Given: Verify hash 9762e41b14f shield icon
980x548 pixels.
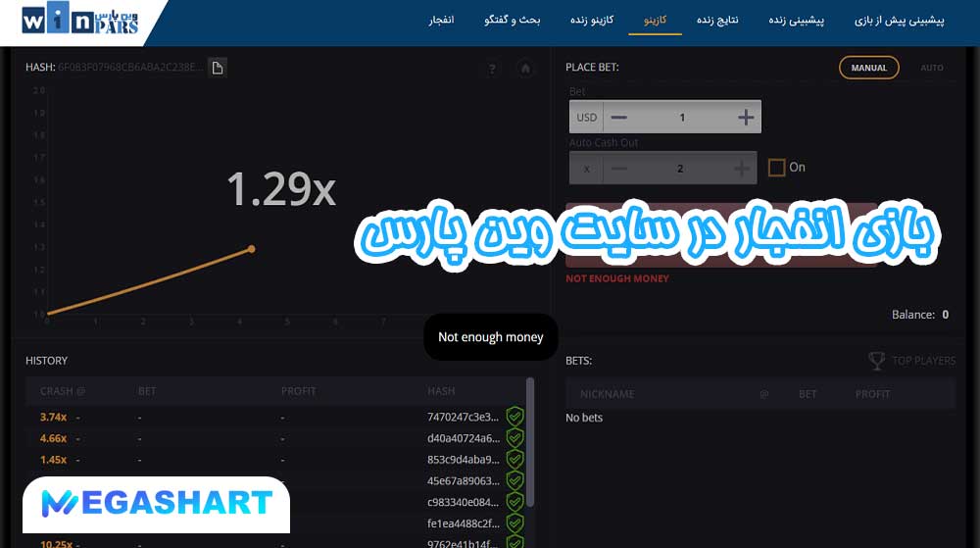Looking at the screenshot, I should [515, 542].
